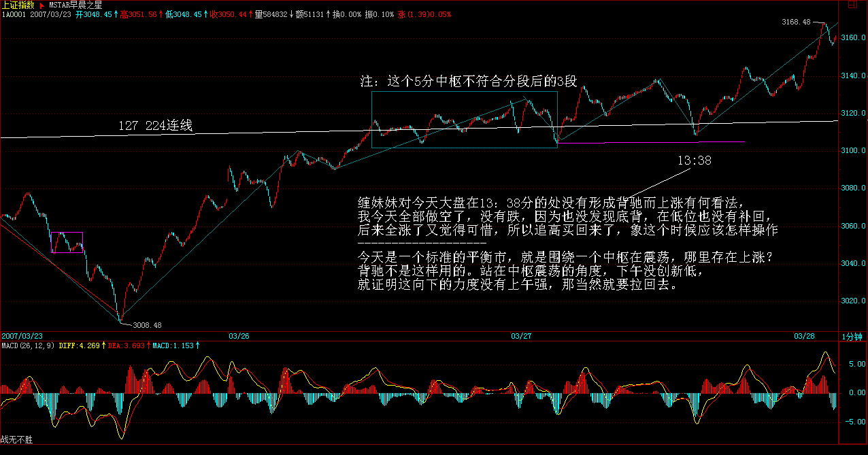This screenshot has width=868, height=455.
Task: Click the 13:38 annotation label
Action: [694, 161]
